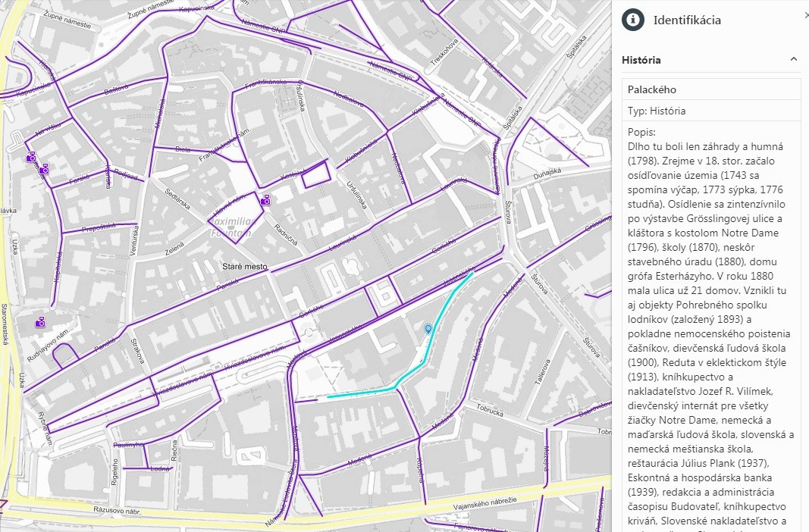Open the camera marker above Rudnayovo námestie
Image resolution: width=809 pixels, height=532 pixels.
(40, 323)
